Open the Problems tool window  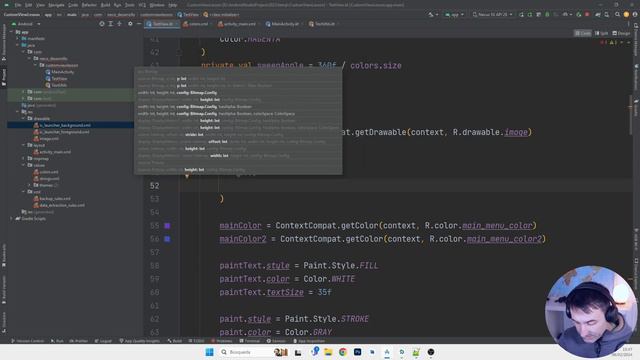(x=222, y=341)
